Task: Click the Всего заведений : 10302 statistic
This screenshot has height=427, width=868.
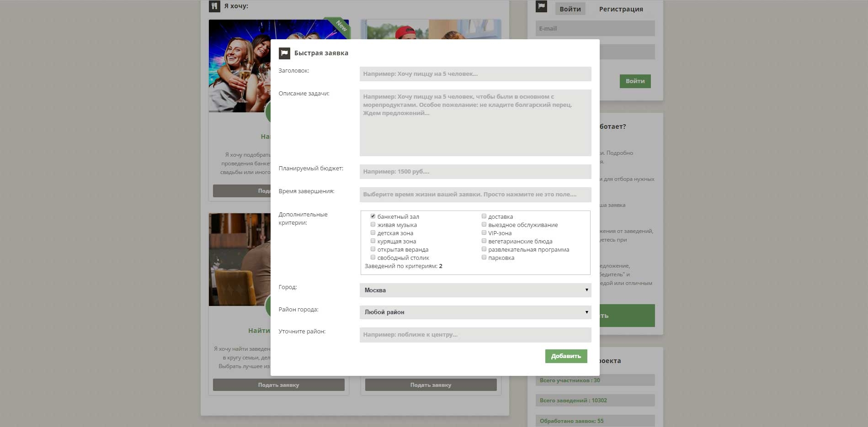Action: (x=595, y=400)
